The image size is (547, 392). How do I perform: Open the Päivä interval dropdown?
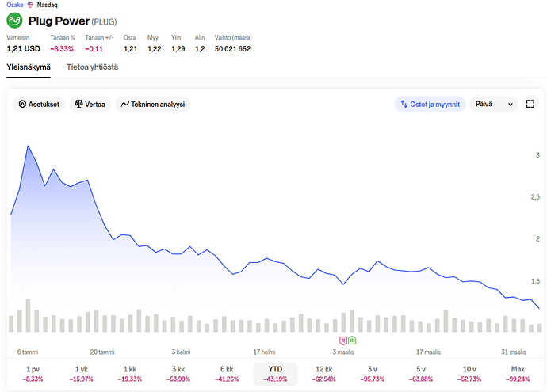[493, 104]
